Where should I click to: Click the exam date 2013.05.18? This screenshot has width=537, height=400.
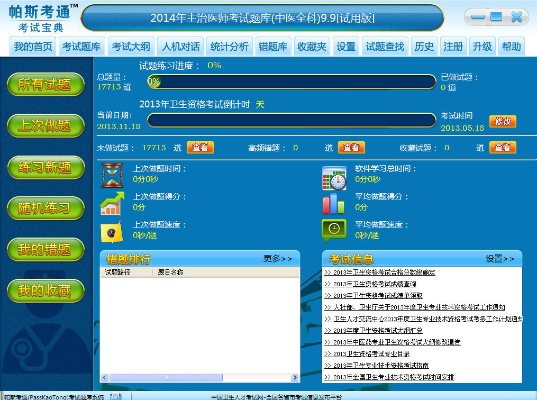click(x=462, y=128)
